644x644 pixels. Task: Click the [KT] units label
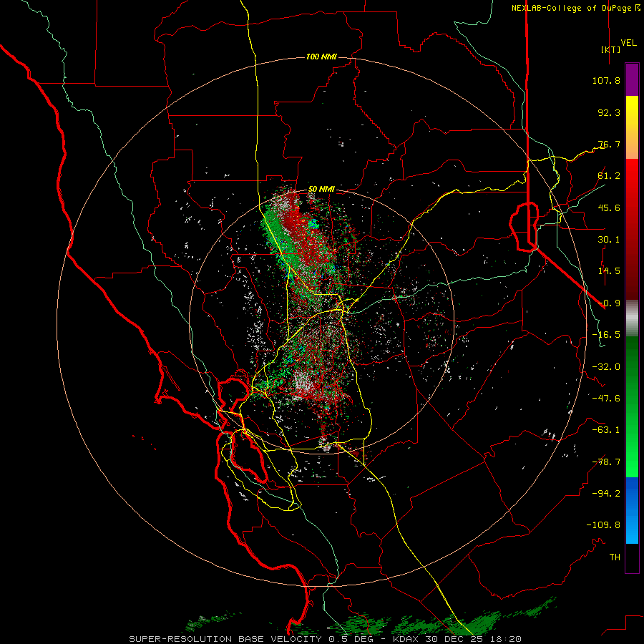click(611, 49)
